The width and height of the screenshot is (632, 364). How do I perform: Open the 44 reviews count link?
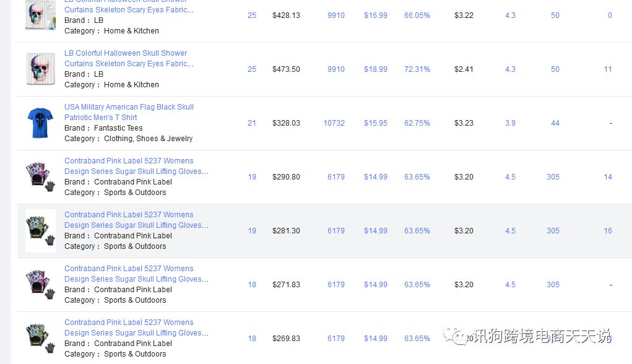click(555, 123)
